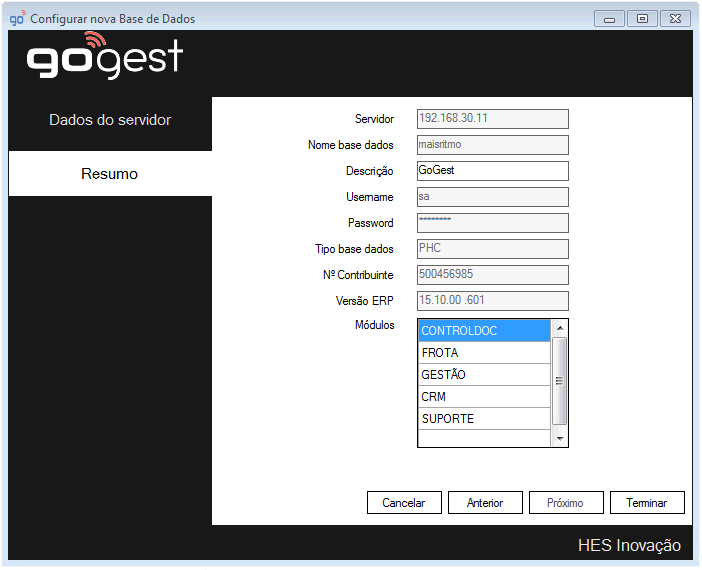
Task: Click the Módulos label
Action: [x=375, y=325]
